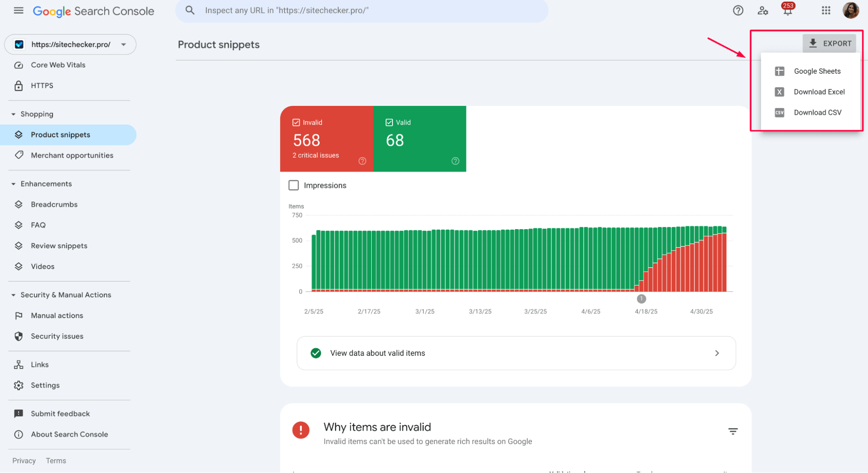
Task: Click the Core Web Vitals gauge icon
Action: [19, 65]
